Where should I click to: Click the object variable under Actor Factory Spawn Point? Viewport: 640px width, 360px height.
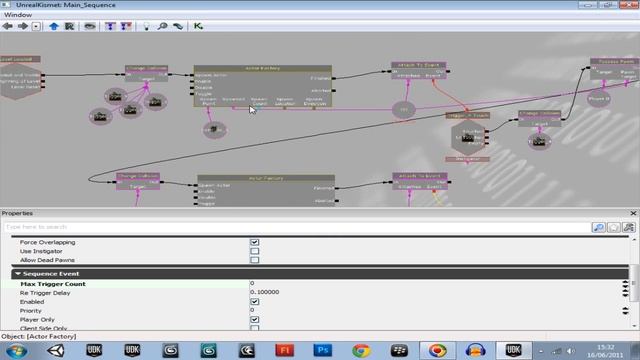[x=215, y=130]
